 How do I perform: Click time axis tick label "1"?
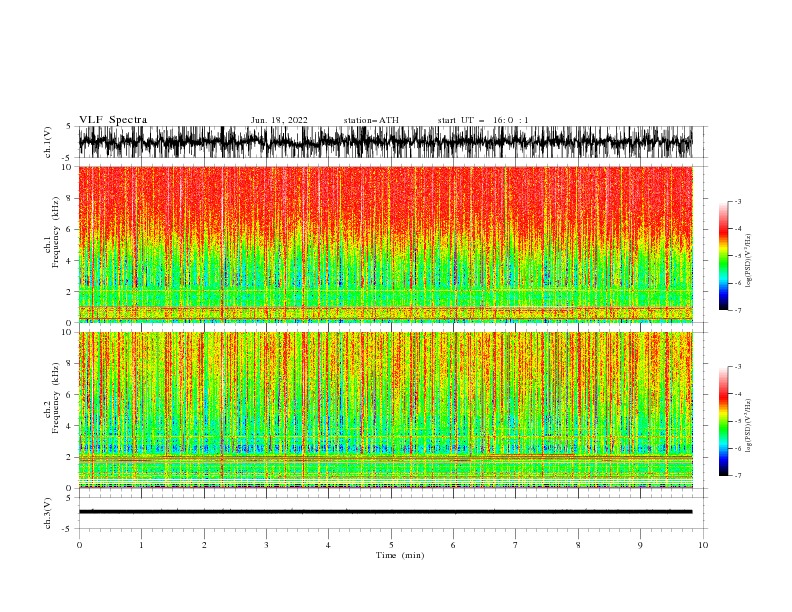click(x=141, y=545)
